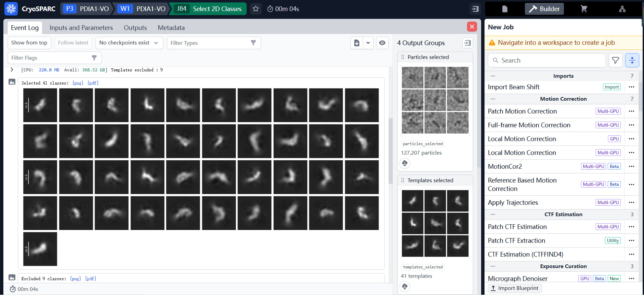Click the event log vertical scrollbar
The image size is (644, 295).
[x=390, y=151]
